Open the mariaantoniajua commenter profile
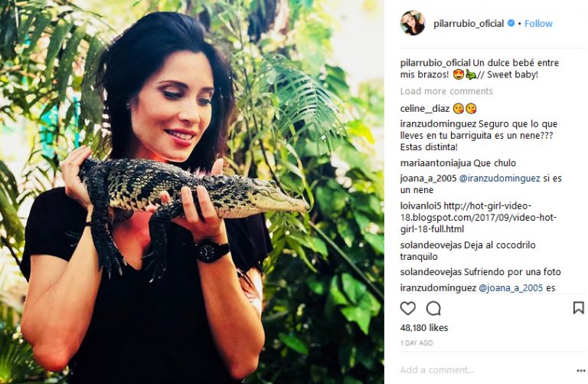 (436, 163)
